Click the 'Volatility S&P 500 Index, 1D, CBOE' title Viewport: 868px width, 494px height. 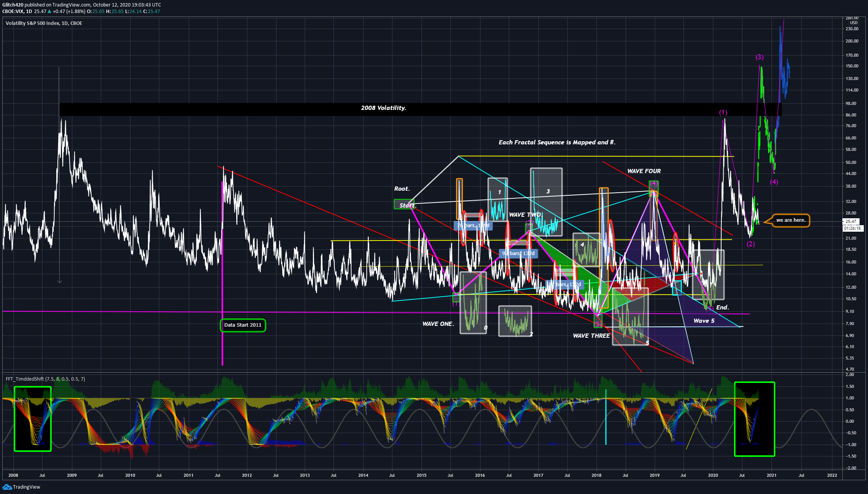[x=44, y=23]
